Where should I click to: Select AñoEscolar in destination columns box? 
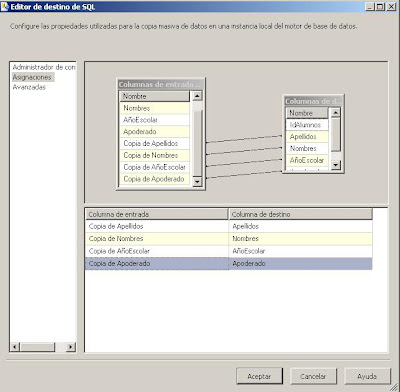(307, 160)
